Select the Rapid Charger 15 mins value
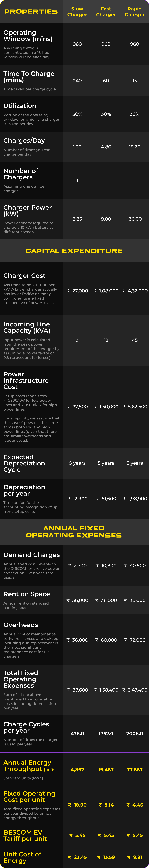 coord(135,81)
